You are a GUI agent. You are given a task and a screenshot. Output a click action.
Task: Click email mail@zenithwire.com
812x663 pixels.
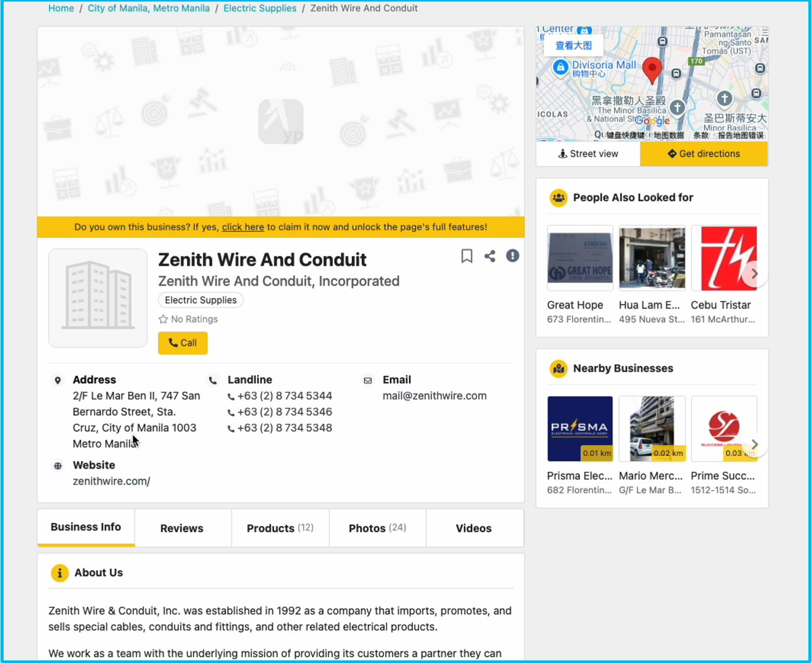coord(435,396)
